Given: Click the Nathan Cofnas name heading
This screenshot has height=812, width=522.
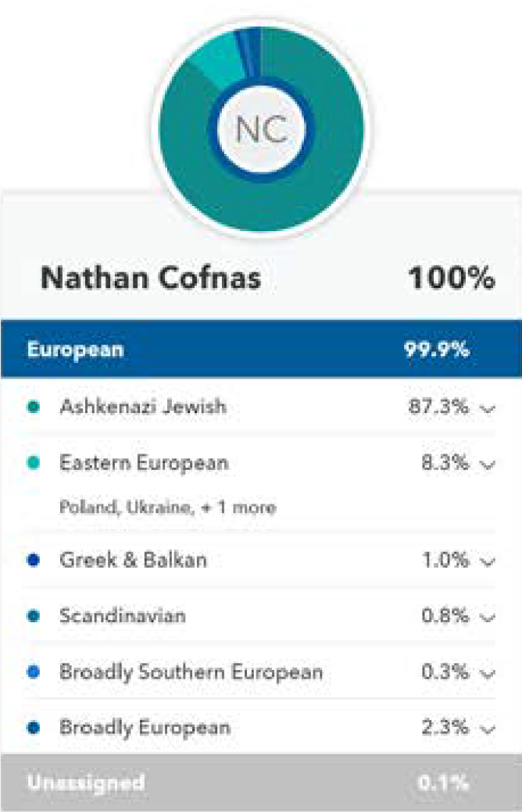Looking at the screenshot, I should point(151,278).
